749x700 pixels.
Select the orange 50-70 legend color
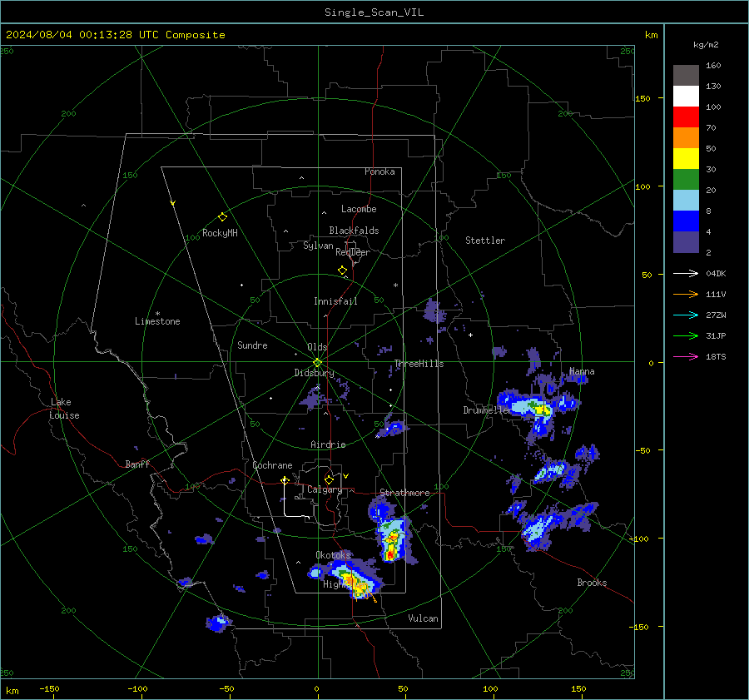pyautogui.click(x=686, y=138)
